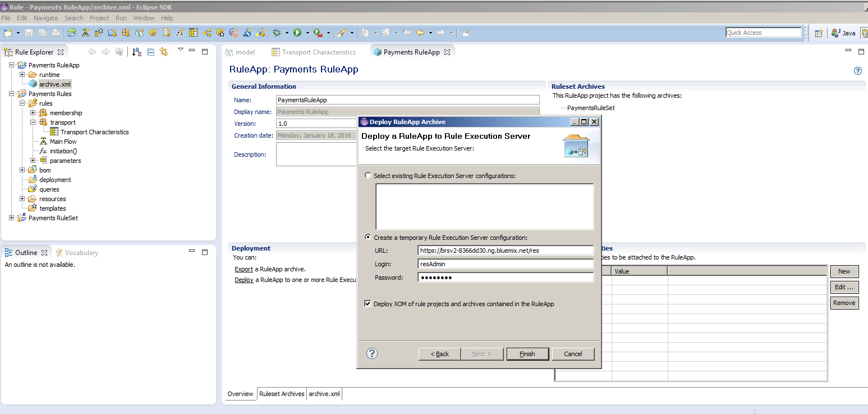Maximize the Outline view

coord(205,252)
